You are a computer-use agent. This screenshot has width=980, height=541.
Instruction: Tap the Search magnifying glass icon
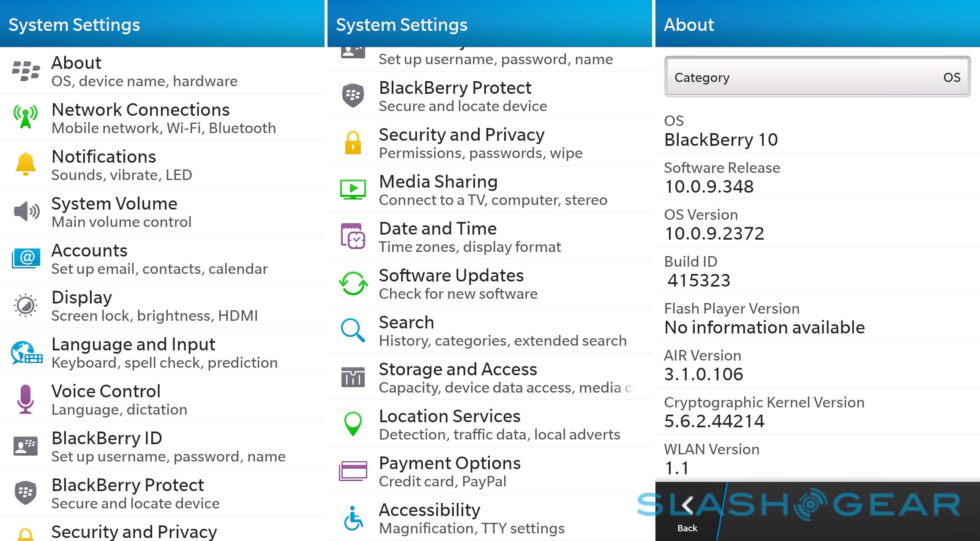[353, 331]
